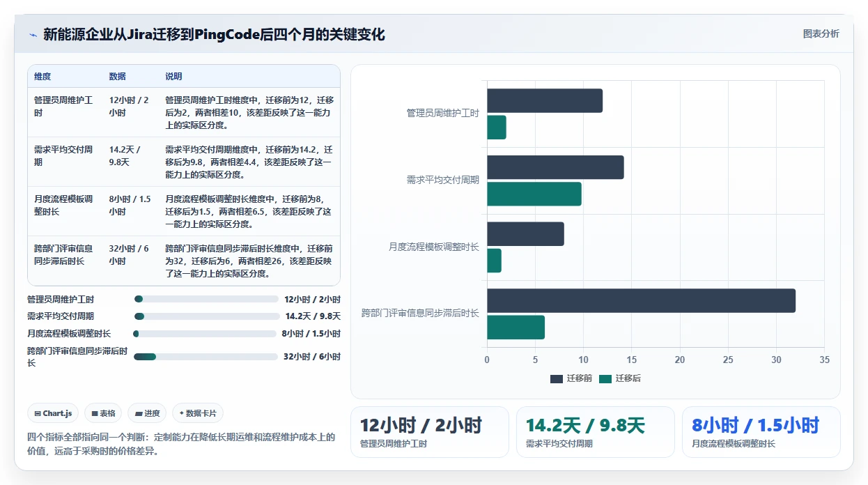Screen dimensions: 868x485
Task: Click the green 迁移后 bar for 跨部门评审信息同步滞后时长
Action: point(516,328)
